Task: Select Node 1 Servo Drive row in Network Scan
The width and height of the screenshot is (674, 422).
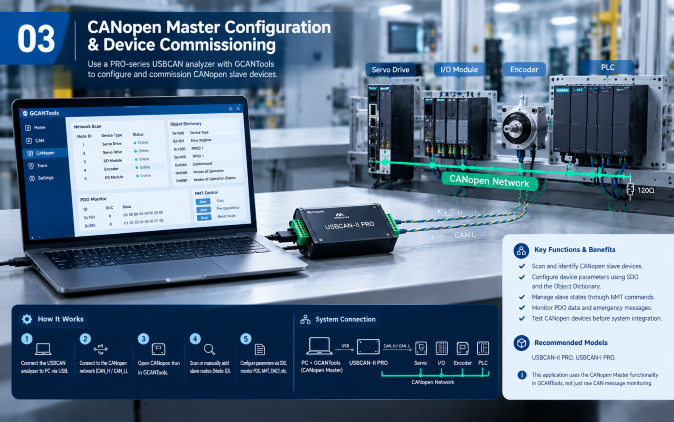Action: (x=116, y=144)
